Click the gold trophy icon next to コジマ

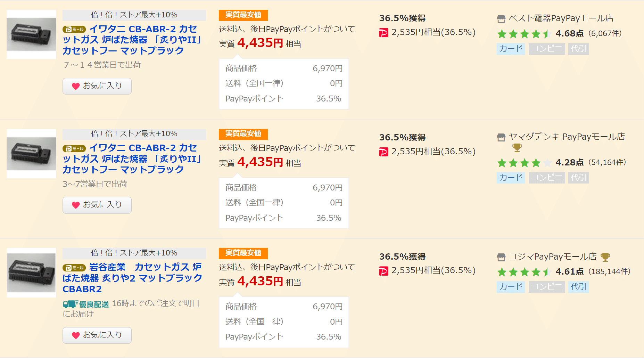tap(605, 257)
